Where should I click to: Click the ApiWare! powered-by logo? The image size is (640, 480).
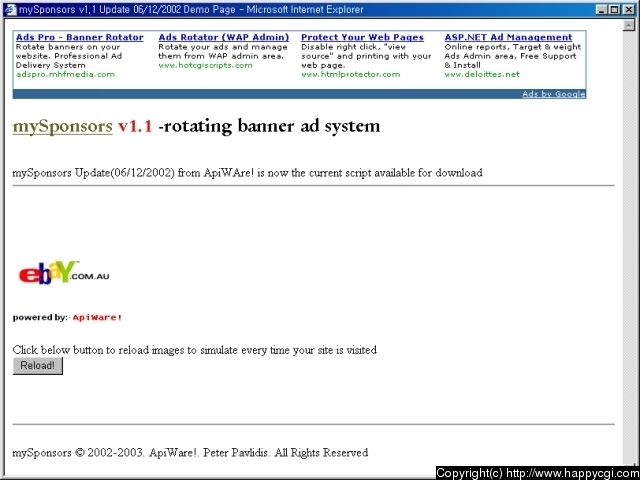click(97, 318)
